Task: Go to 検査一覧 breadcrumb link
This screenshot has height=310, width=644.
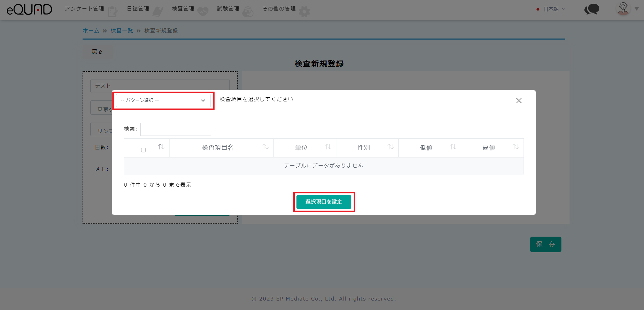Action: tap(121, 31)
